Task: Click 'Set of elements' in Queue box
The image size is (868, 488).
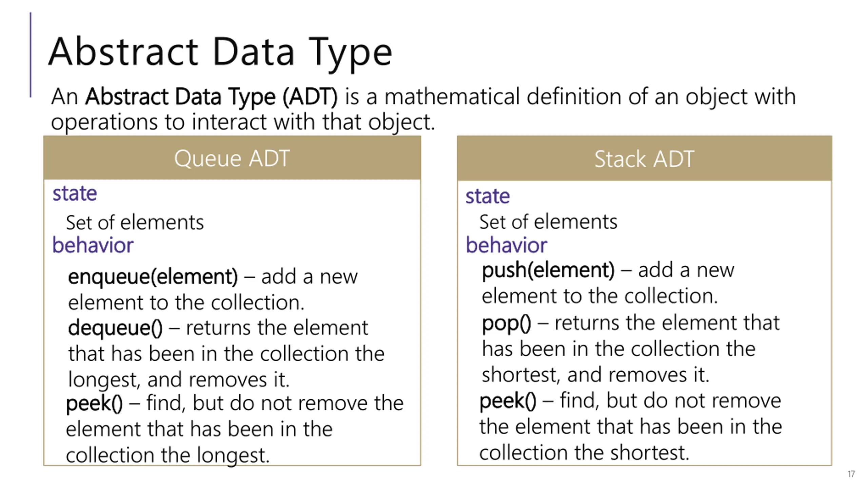Action: tap(135, 223)
